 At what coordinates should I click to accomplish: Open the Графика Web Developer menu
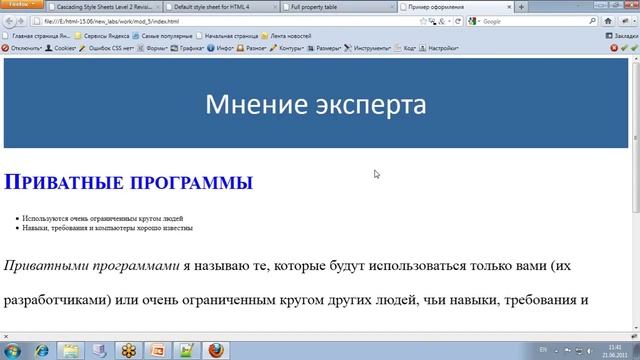click(187, 48)
